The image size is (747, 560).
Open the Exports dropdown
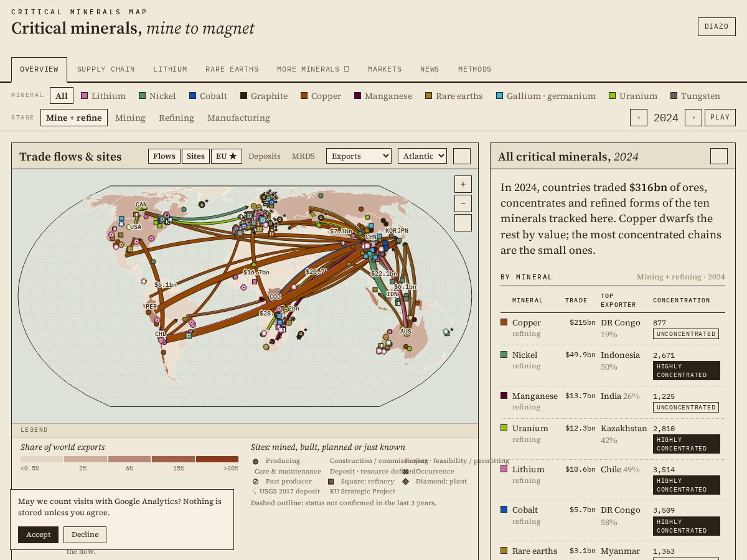point(359,156)
